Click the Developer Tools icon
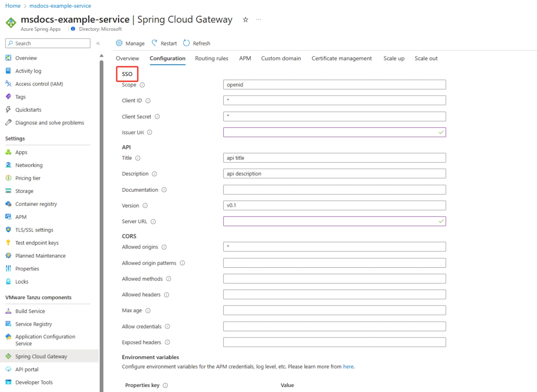The image size is (537, 392). click(x=8, y=383)
